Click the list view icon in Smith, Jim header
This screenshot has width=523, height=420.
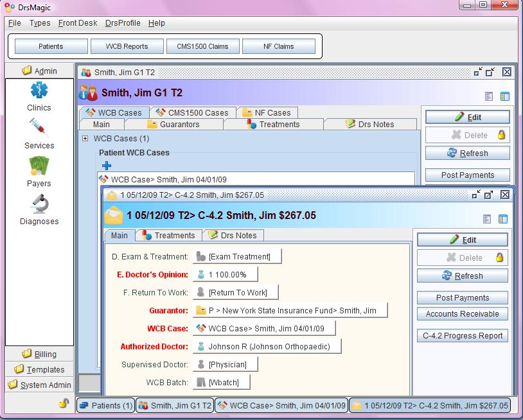coord(489,96)
